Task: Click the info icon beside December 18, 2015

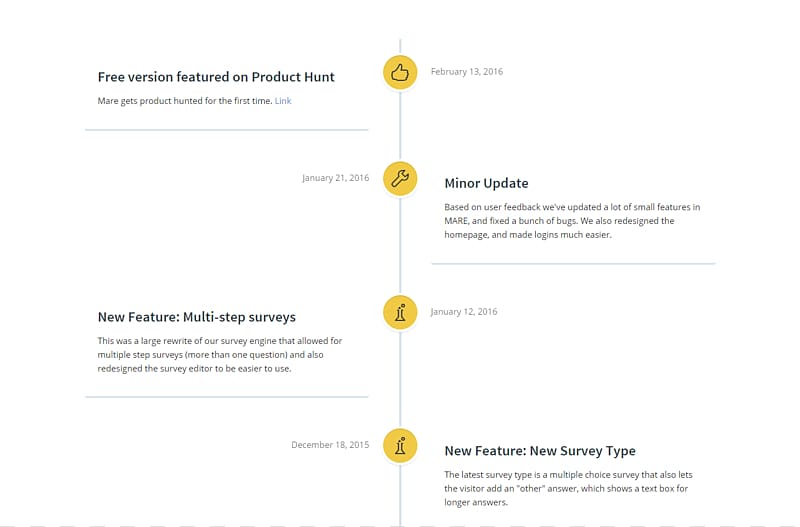Action: click(x=400, y=446)
